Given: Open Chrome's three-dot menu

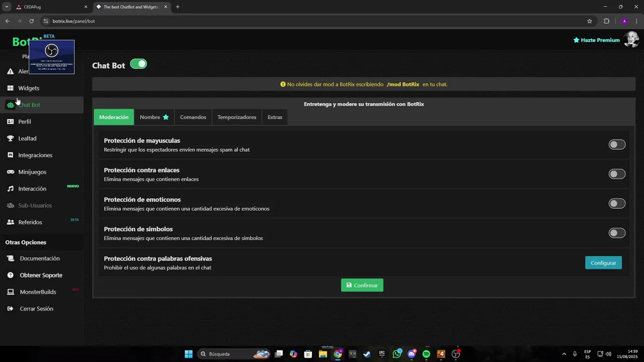Looking at the screenshot, I should point(637,21).
